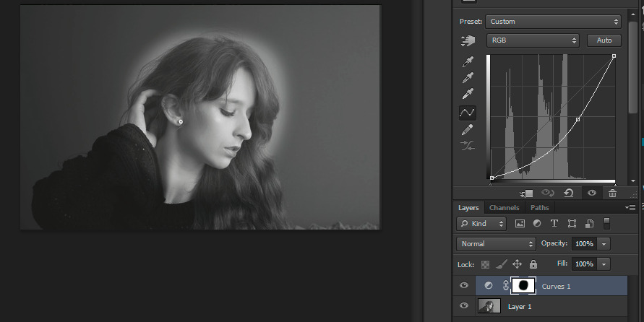
Task: Hide Layer 1 using its eye icon
Action: point(465,307)
